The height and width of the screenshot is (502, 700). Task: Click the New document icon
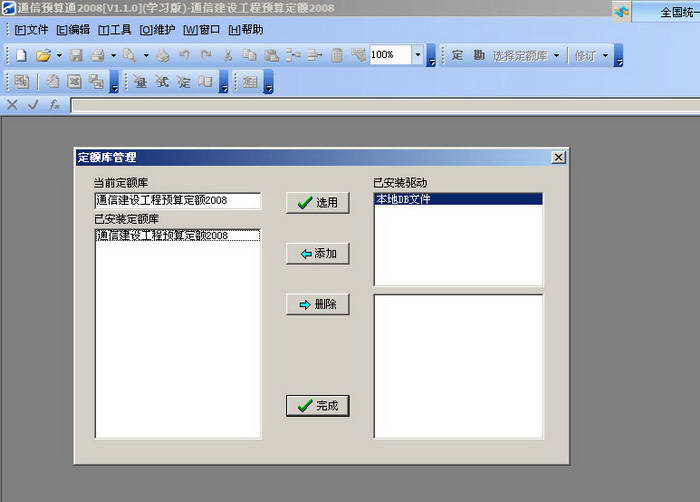(21, 55)
